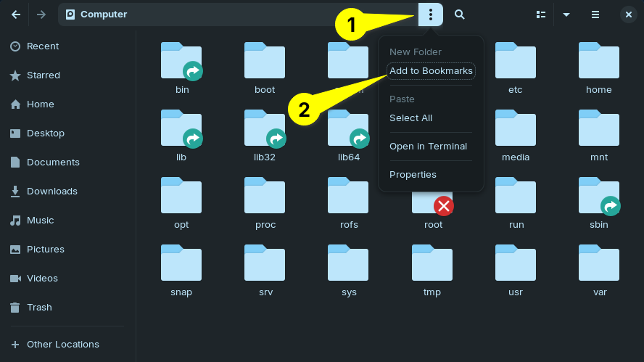Click Other Locations in sidebar
This screenshot has height=362, width=644.
click(62, 345)
